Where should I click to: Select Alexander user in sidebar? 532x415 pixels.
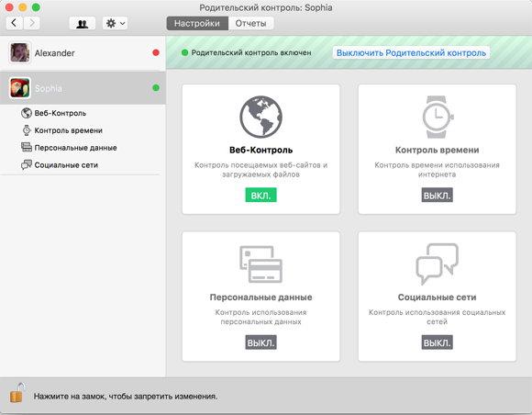[83, 53]
